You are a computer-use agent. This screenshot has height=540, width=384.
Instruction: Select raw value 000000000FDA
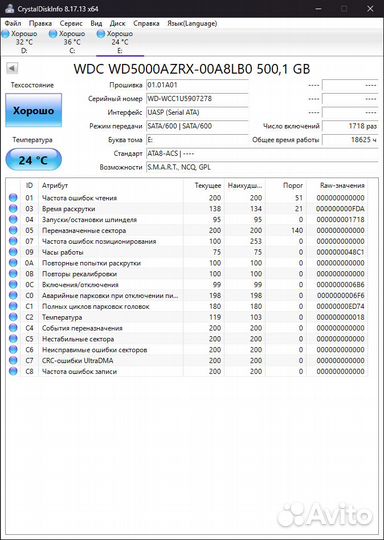tap(340, 209)
